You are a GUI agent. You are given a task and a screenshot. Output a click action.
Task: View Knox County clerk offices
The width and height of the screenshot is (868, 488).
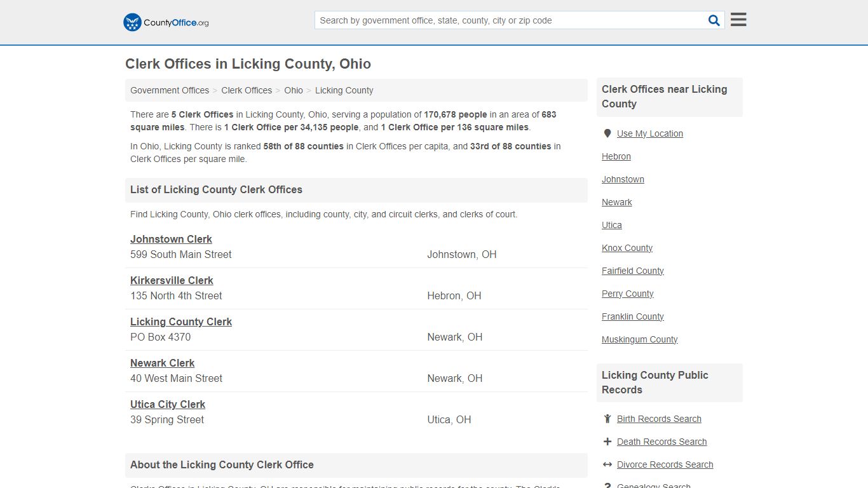click(627, 248)
